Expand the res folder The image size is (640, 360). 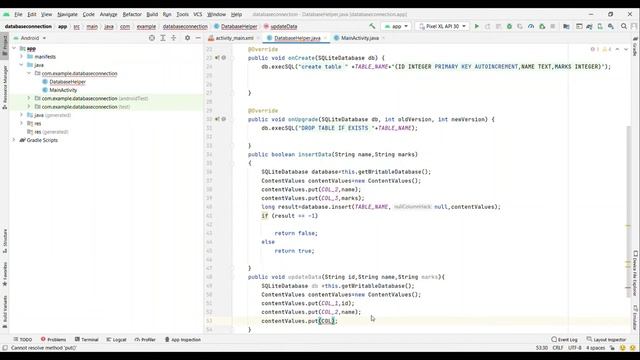pos(22,123)
